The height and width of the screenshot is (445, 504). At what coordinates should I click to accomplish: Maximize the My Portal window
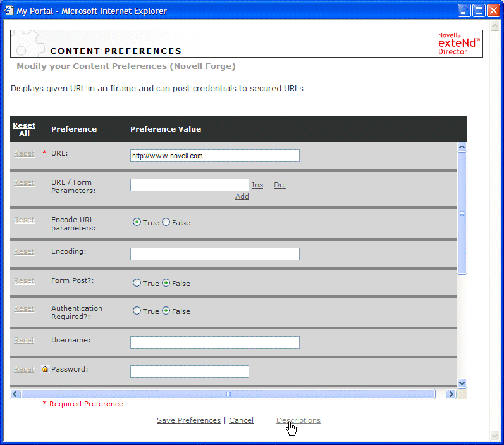tap(479, 11)
